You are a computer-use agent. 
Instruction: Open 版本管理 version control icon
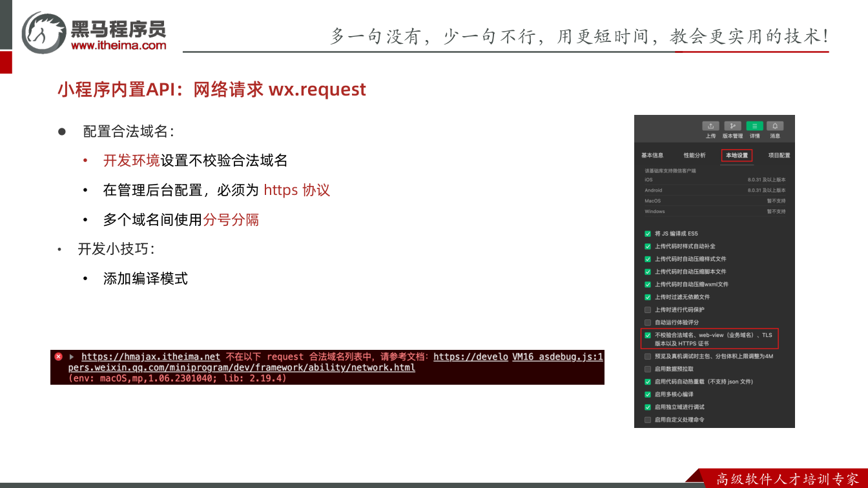(x=732, y=127)
